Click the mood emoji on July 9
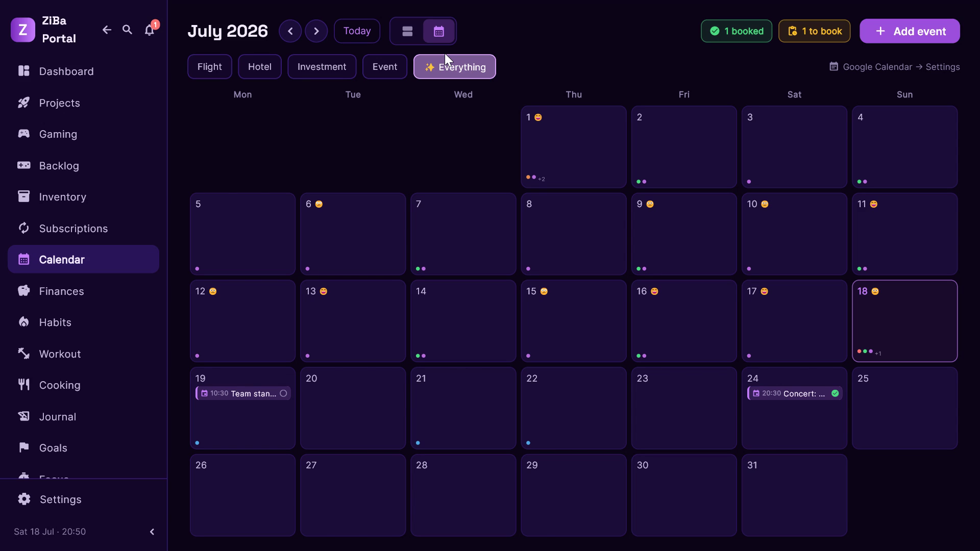Screen dimensions: 980x551 pos(650,204)
